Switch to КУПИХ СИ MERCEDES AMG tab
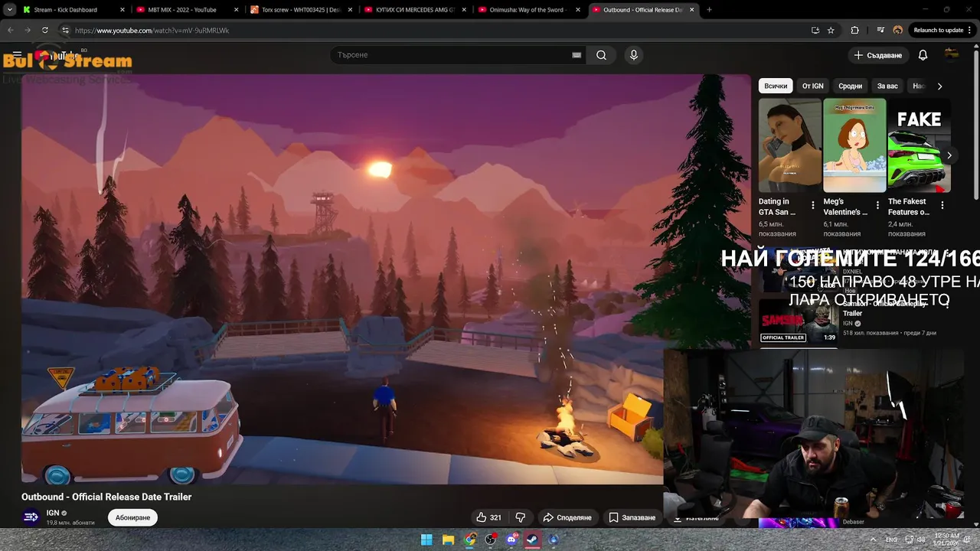980x551 pixels. (413, 10)
